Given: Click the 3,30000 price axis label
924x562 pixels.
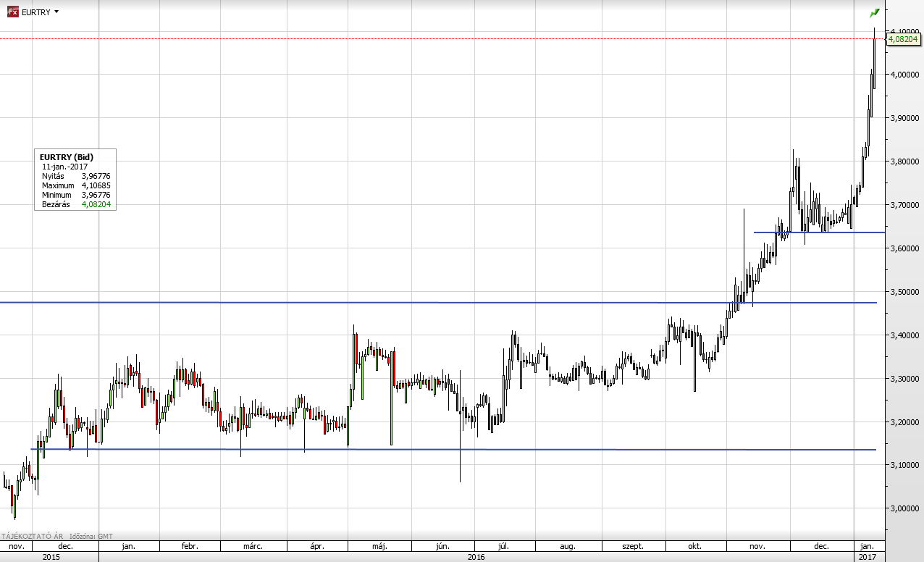Looking at the screenshot, I should pyautogui.click(x=904, y=378).
